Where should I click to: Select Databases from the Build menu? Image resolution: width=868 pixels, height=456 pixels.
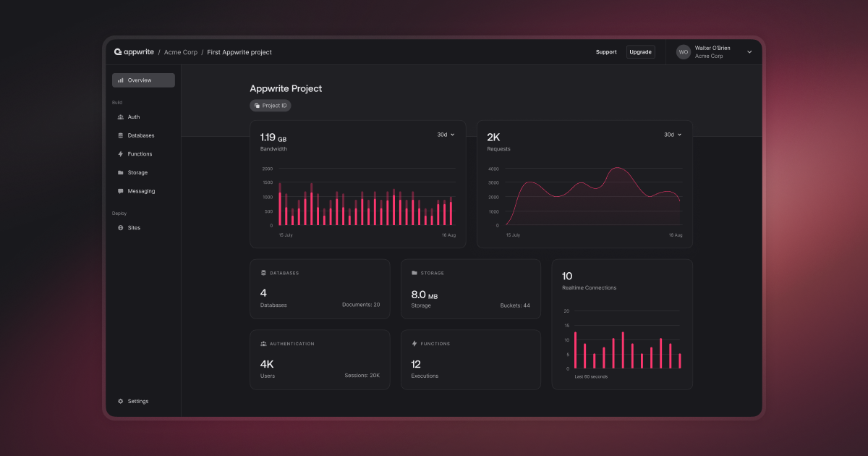(x=140, y=135)
